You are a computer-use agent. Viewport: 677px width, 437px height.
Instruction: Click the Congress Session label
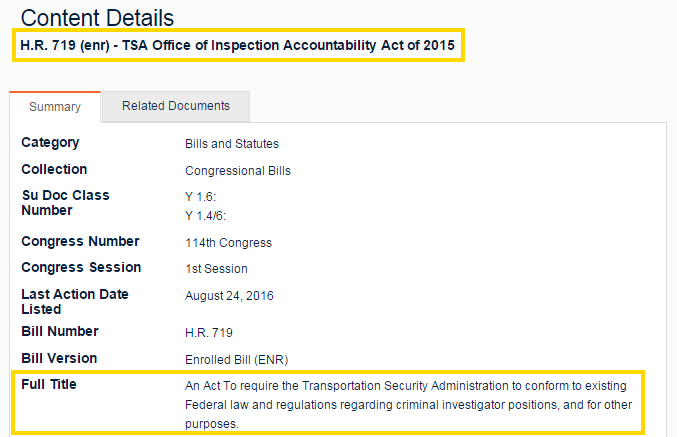coord(81,267)
